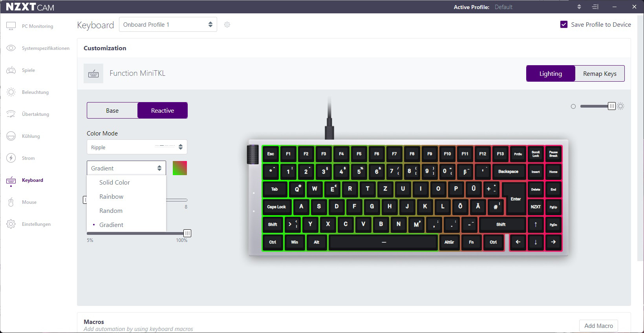Open Kühlung cooling icon in sidebar
644x333 pixels.
(11, 136)
